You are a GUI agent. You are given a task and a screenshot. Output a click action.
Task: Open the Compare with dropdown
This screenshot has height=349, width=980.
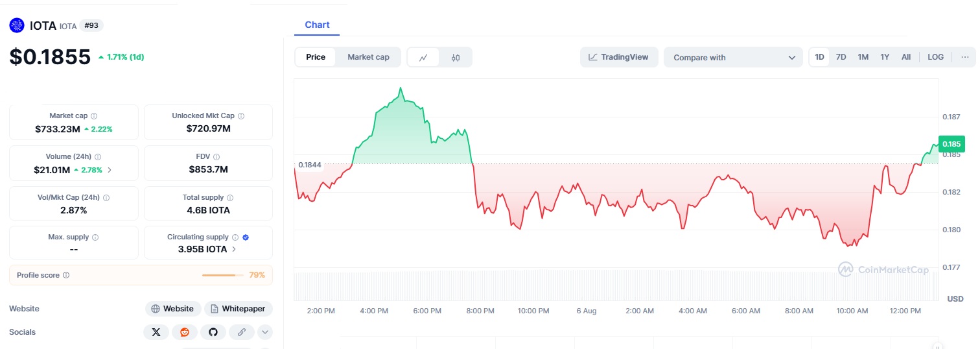[x=734, y=57]
